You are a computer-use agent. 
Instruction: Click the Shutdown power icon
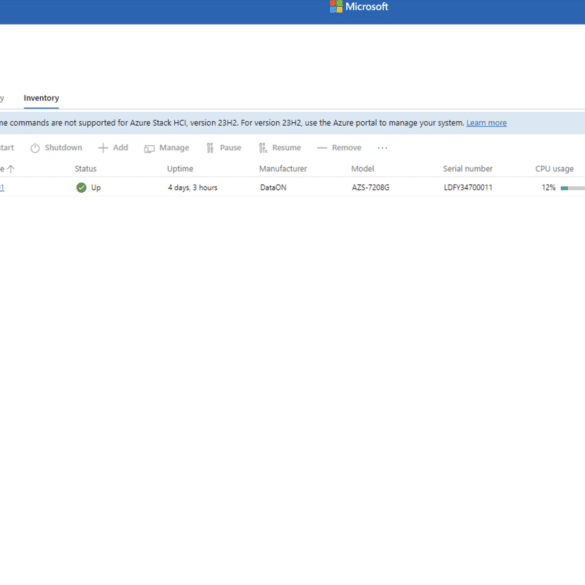click(35, 148)
